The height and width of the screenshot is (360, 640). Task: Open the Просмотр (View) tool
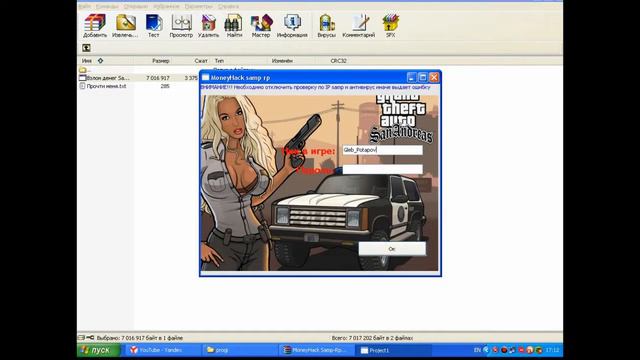[x=181, y=25]
